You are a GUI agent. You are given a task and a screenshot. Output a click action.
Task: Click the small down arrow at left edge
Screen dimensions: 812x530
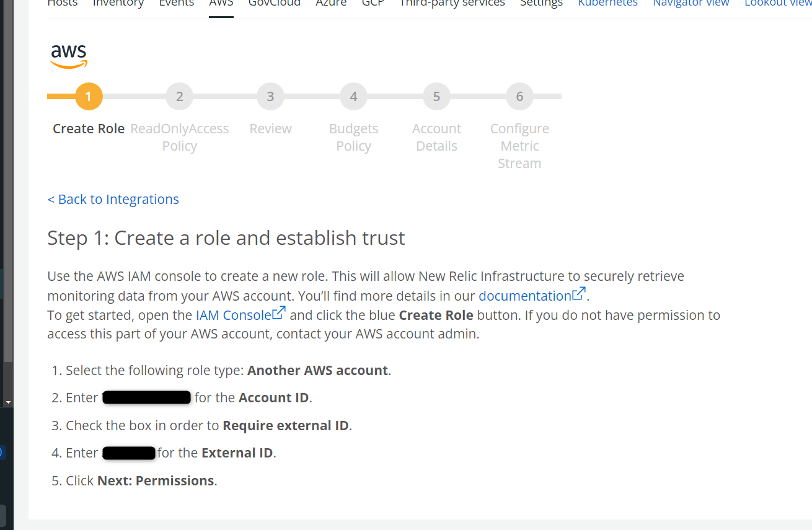(8, 402)
